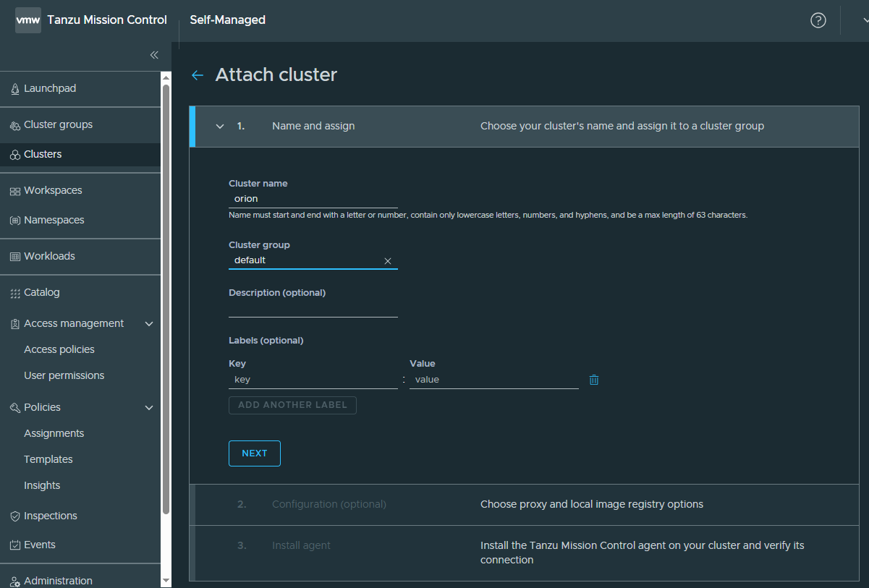Open policy Insights page
The image size is (869, 588).
click(42, 486)
